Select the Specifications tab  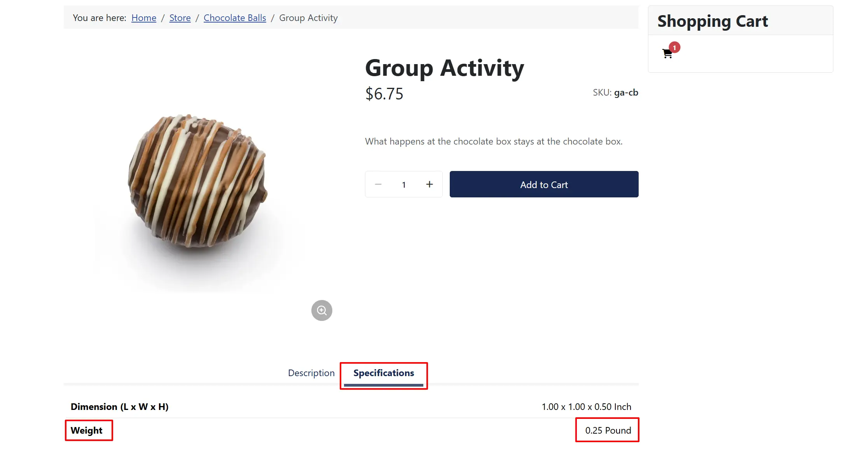pyautogui.click(x=384, y=373)
